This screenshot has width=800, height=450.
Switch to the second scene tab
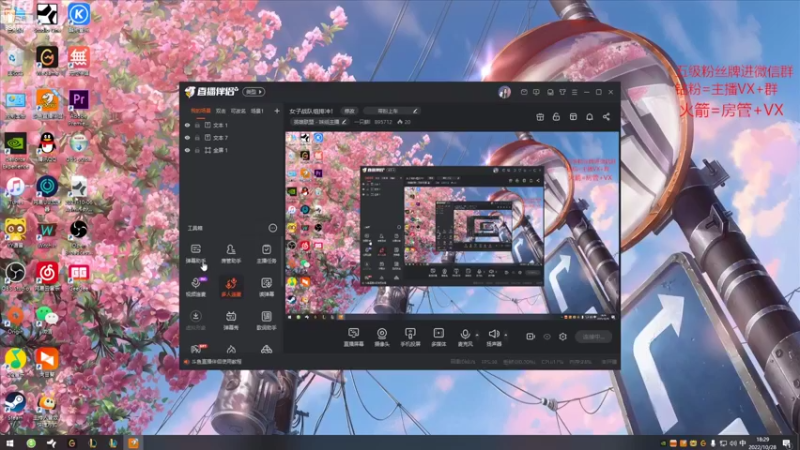220,111
